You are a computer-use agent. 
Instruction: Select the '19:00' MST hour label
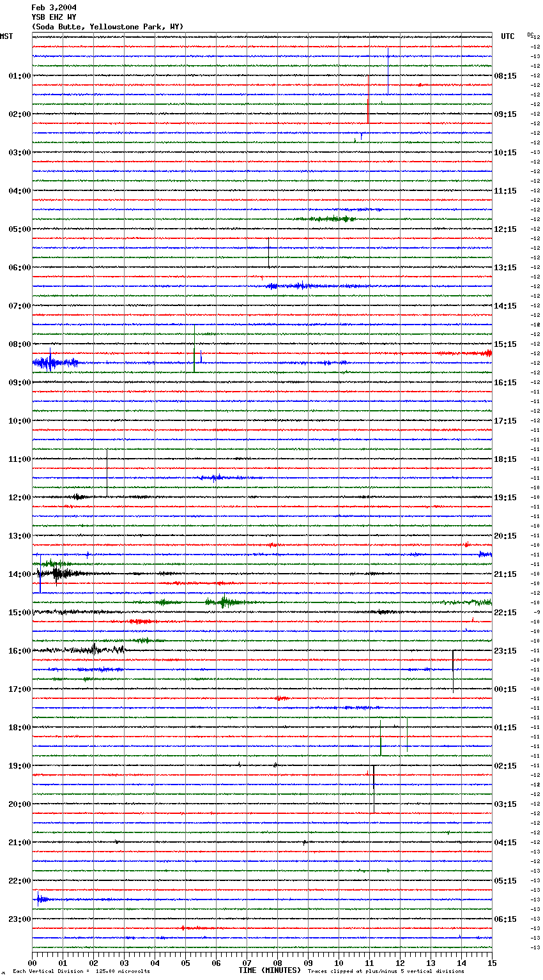[20, 766]
